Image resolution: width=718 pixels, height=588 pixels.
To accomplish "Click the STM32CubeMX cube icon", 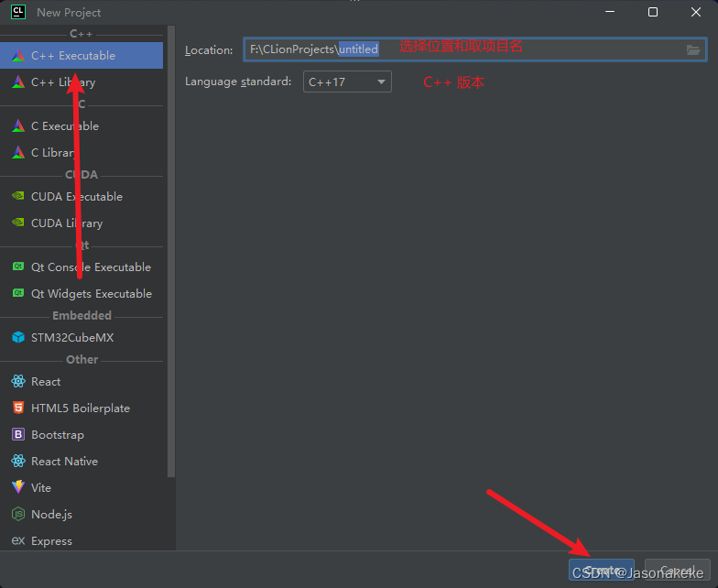I will (18, 337).
